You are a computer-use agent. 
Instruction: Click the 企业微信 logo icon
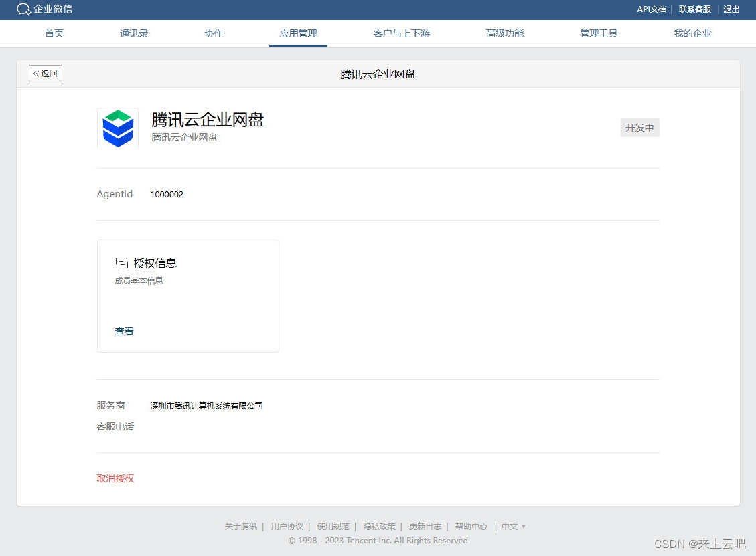click(23, 9)
